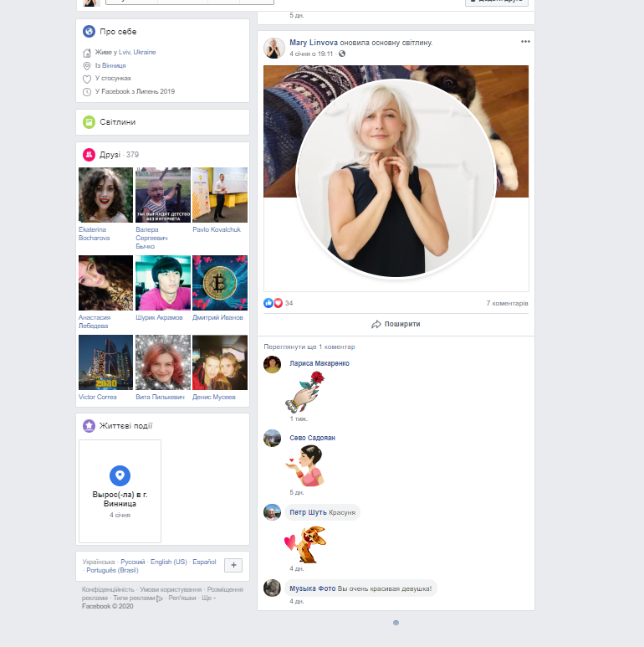Click the 1 тиж. timestamp under rose sticker
This screenshot has height=647, width=644.
299,418
